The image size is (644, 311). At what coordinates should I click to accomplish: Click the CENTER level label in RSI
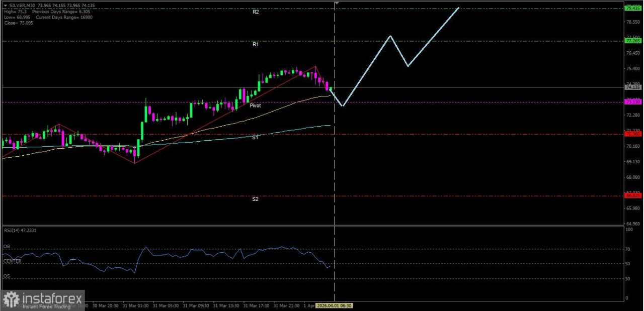[12, 261]
